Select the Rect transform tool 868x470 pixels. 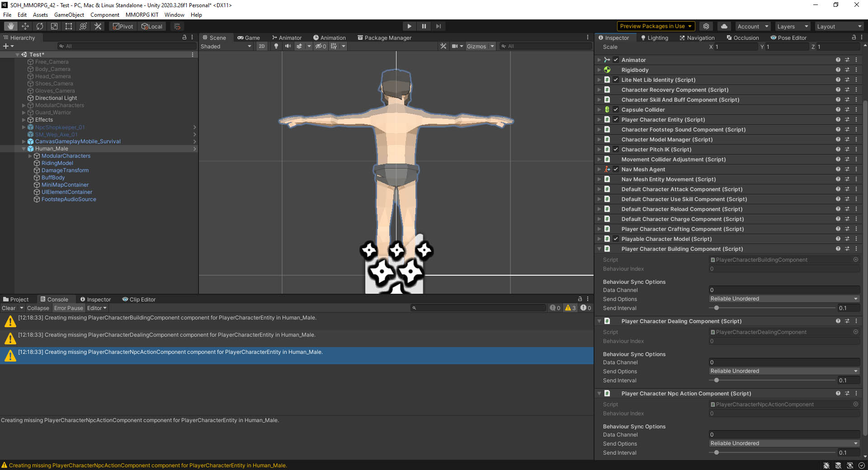point(68,26)
